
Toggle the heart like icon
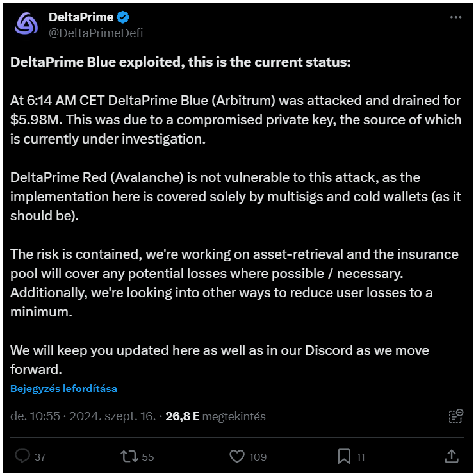(237, 456)
